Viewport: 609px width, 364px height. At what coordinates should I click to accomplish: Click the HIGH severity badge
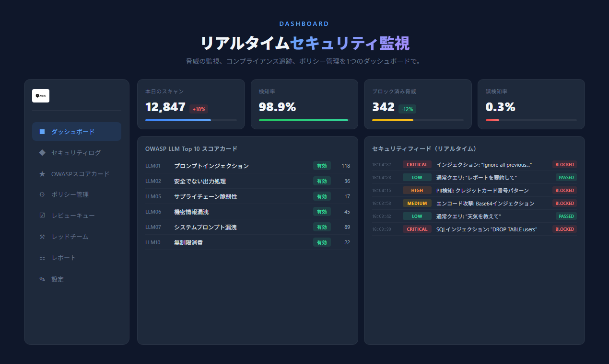point(417,191)
